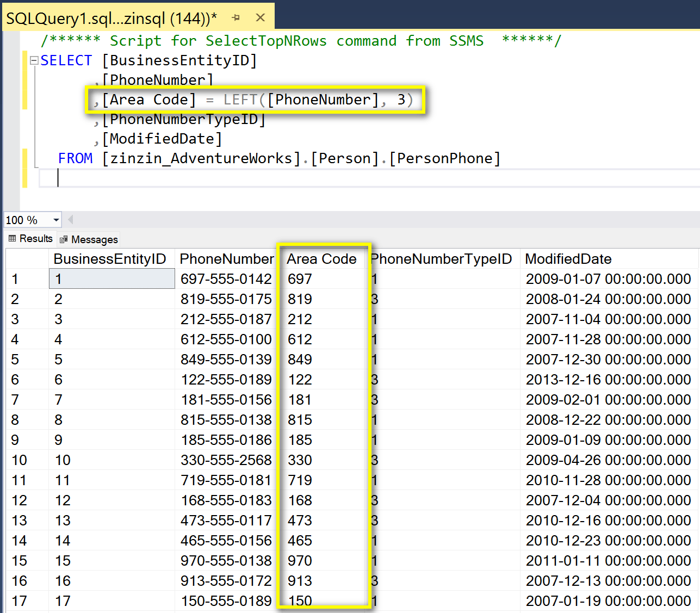Select the BusinessEntityID column header
The height and width of the screenshot is (613, 700).
(x=111, y=259)
